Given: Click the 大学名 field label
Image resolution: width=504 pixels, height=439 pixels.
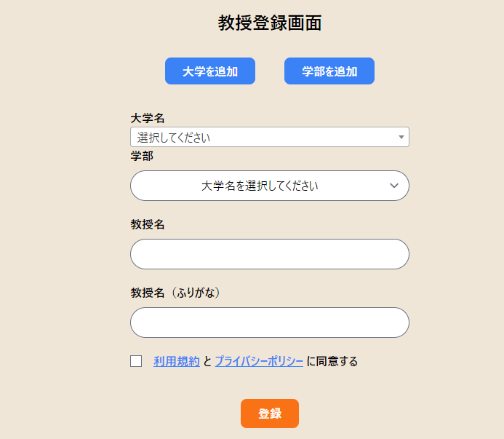Looking at the screenshot, I should pyautogui.click(x=148, y=118).
